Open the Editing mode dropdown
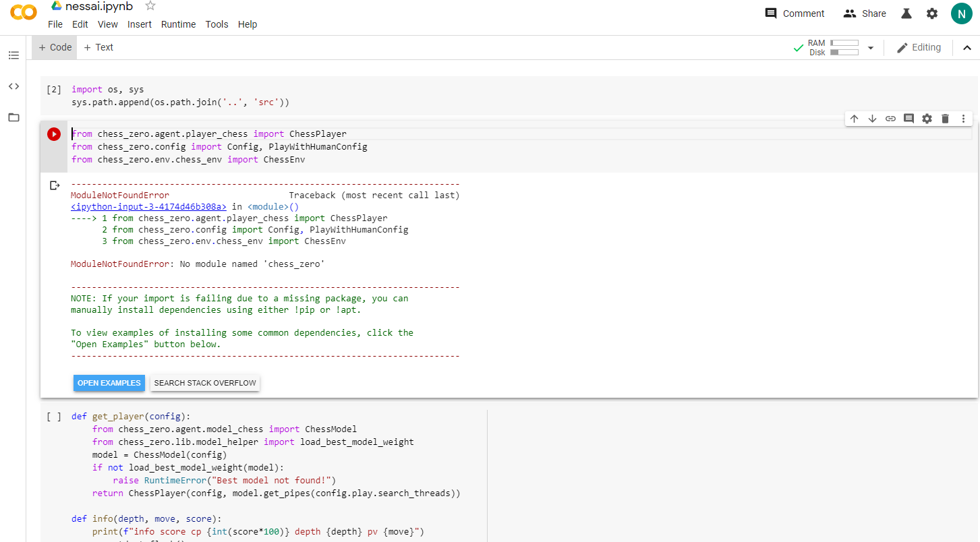Viewport: 980px width, 542px height. tap(919, 48)
